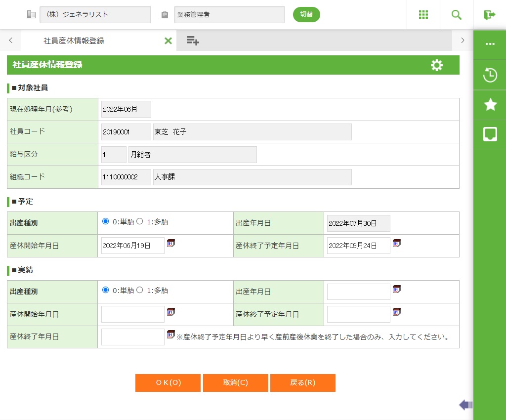This screenshot has height=420, width=506.
Task: Add a new tab with the plus-list icon
Action: point(193,41)
